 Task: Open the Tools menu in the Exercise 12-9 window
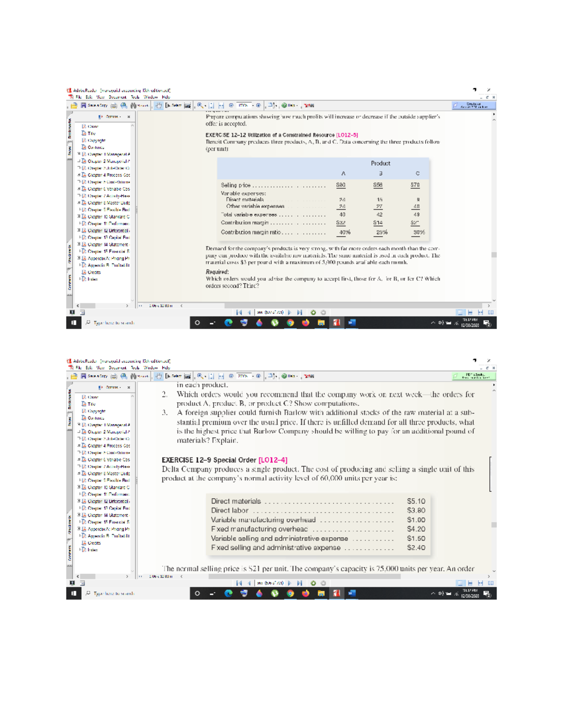[135, 368]
